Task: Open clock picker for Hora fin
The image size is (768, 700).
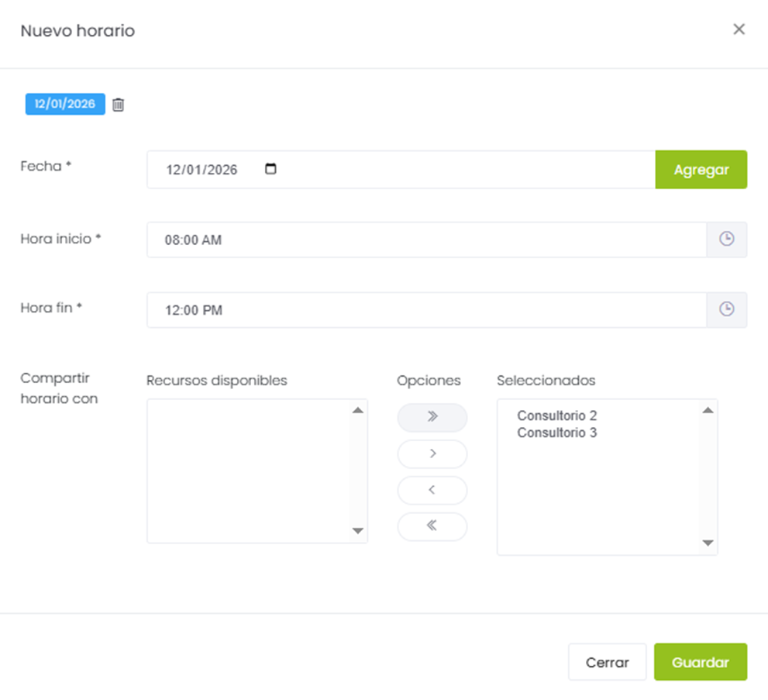Action: pos(726,309)
